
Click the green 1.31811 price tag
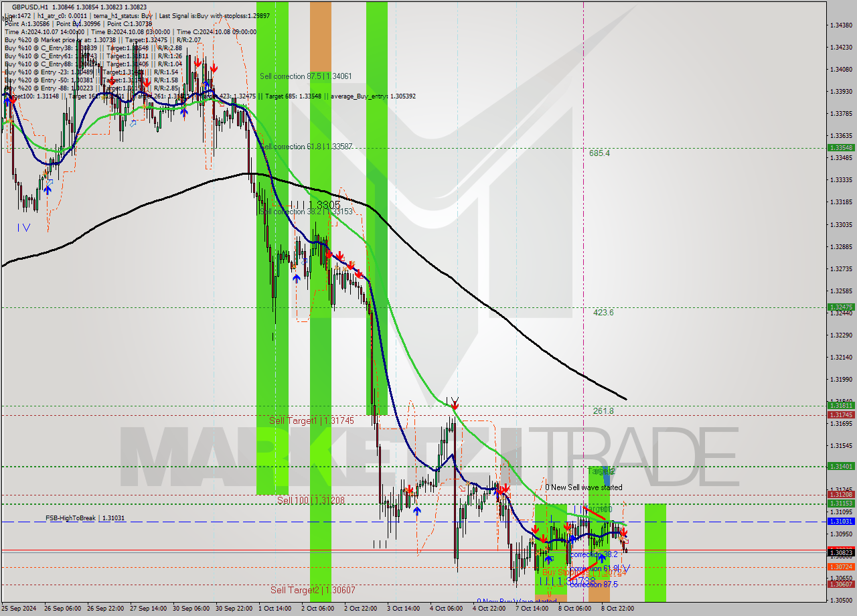pyautogui.click(x=841, y=406)
